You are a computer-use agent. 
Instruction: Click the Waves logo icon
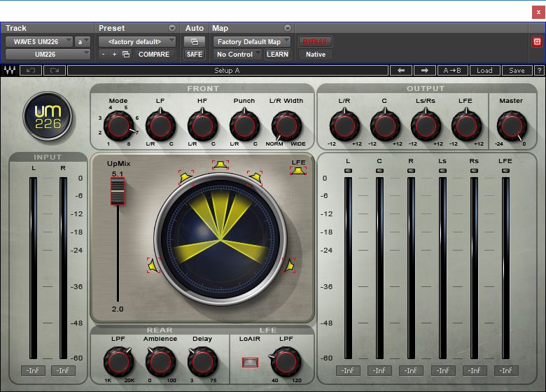pos(10,70)
